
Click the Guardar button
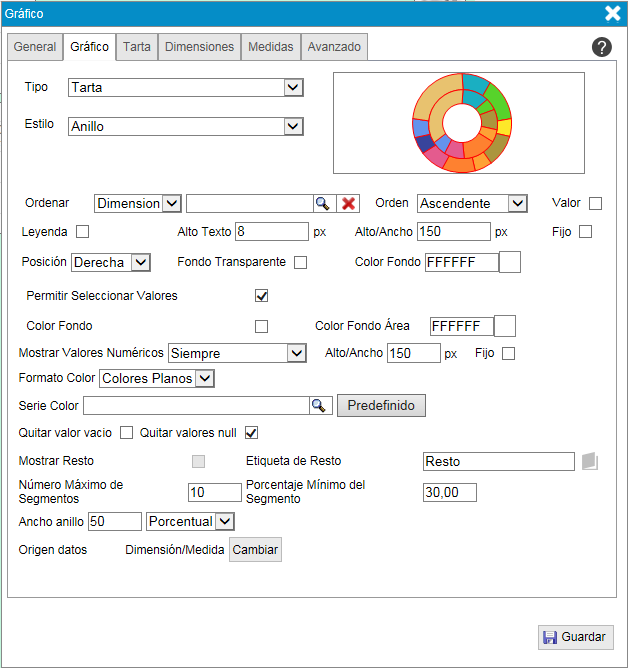[x=575, y=637]
